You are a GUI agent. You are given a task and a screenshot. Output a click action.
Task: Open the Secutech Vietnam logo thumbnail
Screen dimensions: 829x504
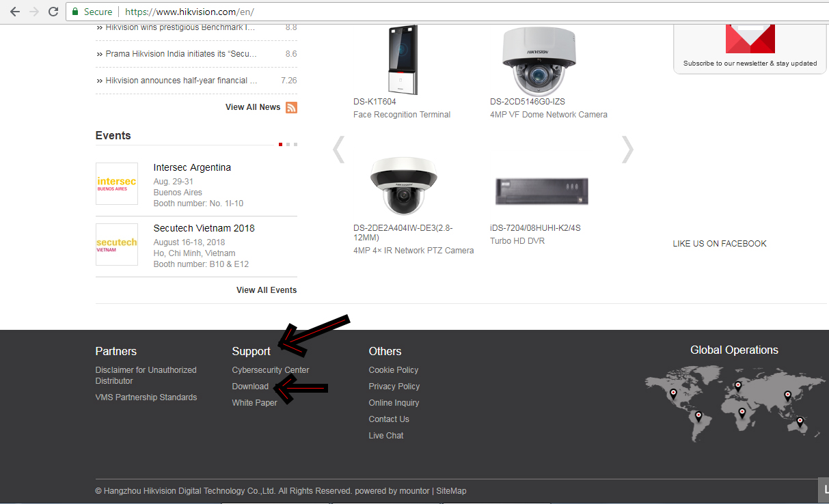pyautogui.click(x=117, y=244)
